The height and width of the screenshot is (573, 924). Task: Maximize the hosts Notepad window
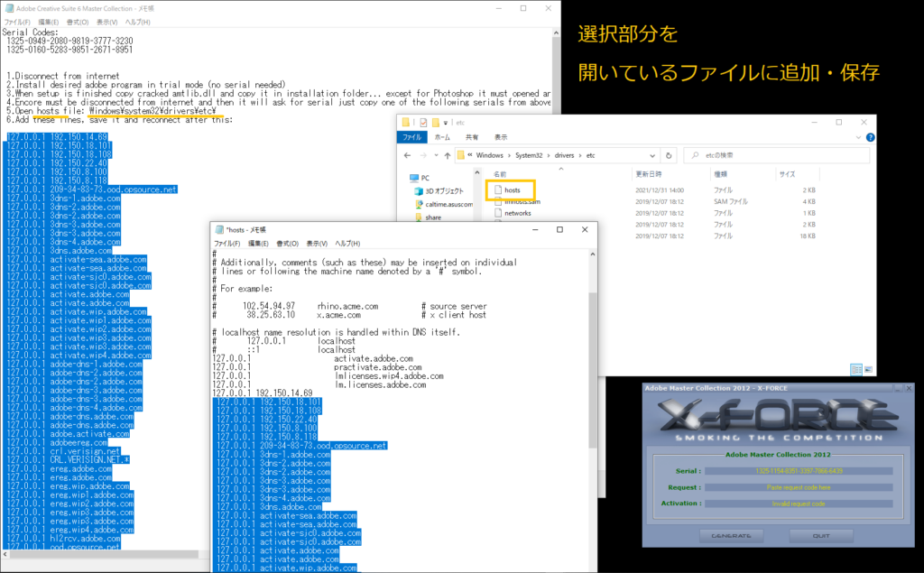point(559,230)
